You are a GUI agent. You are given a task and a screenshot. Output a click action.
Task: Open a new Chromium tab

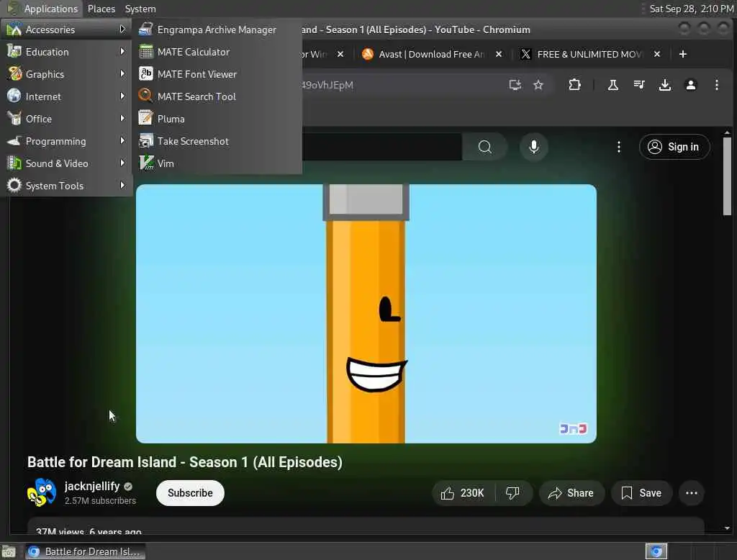click(683, 54)
